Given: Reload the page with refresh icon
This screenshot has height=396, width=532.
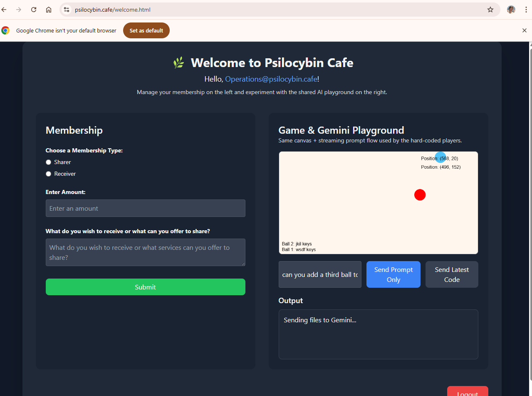Looking at the screenshot, I should (x=34, y=10).
